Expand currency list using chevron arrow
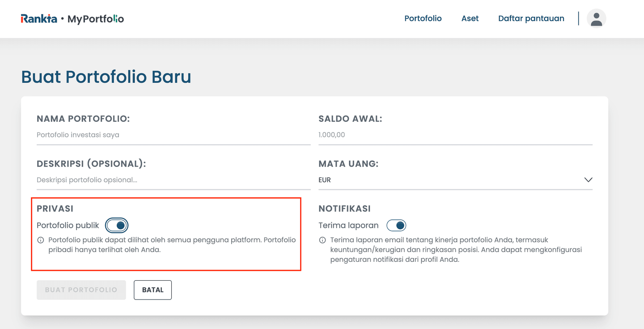The height and width of the screenshot is (329, 644). point(588,180)
